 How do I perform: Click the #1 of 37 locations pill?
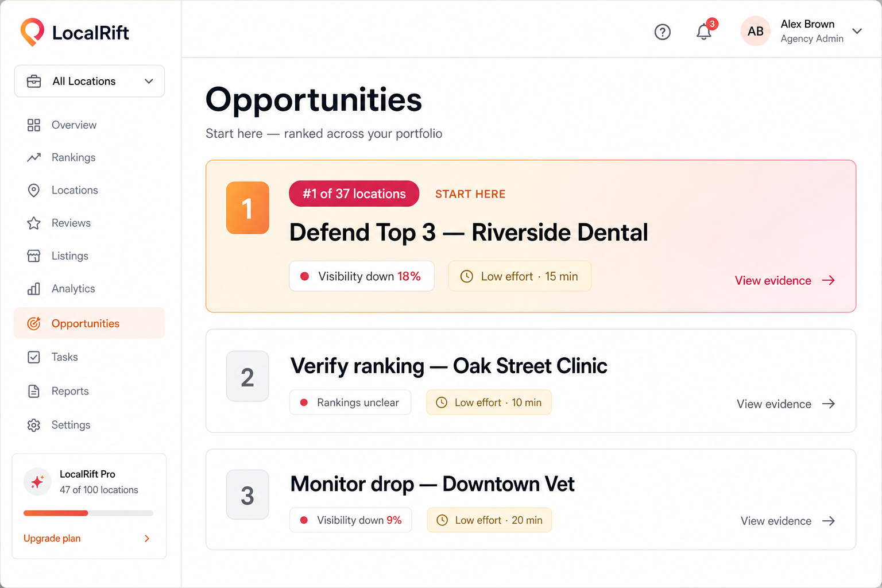[354, 194]
